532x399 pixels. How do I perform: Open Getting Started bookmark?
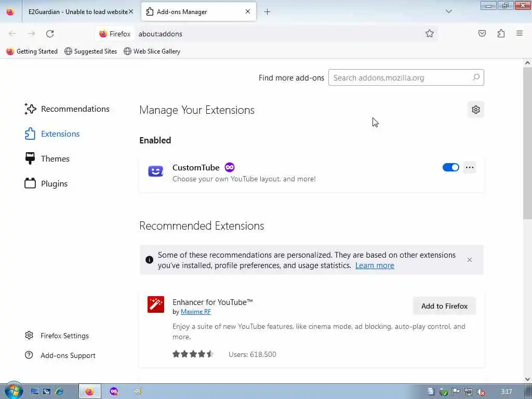click(x=32, y=51)
